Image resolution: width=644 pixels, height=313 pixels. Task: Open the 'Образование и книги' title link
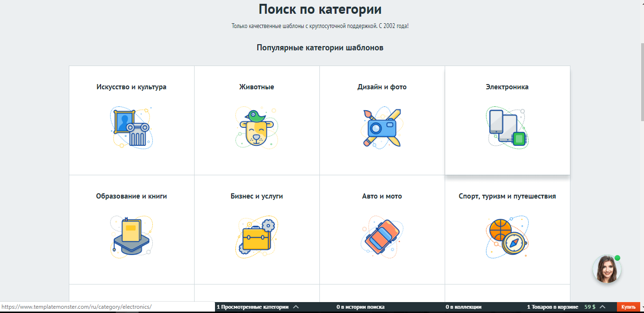click(x=131, y=196)
